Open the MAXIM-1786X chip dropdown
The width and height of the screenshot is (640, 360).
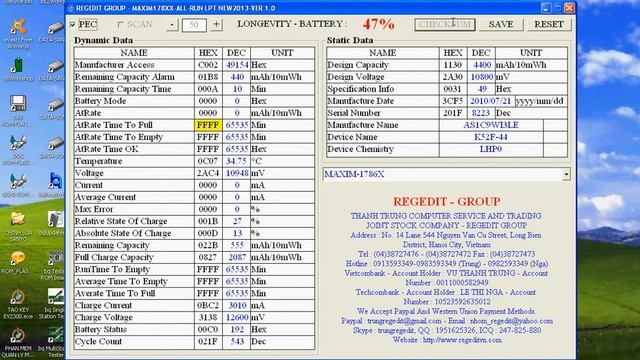(x=566, y=174)
